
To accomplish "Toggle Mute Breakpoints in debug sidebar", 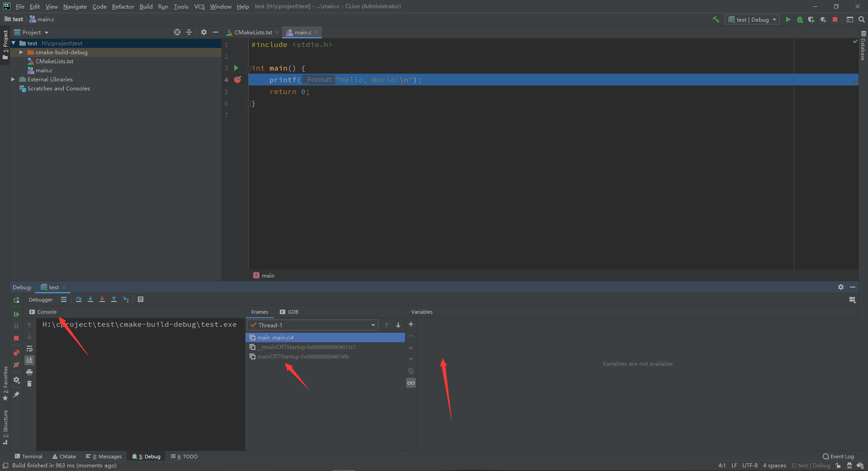I will click(16, 365).
